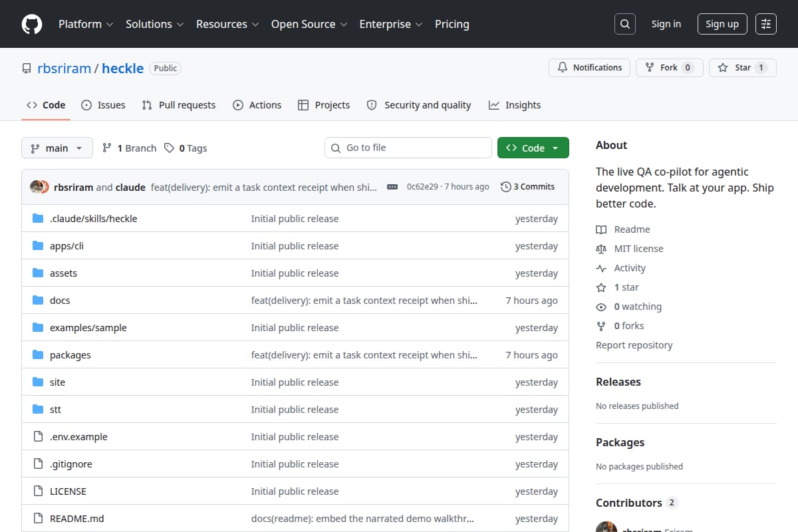
Task: Click the book icon beside Readme
Action: [601, 229]
